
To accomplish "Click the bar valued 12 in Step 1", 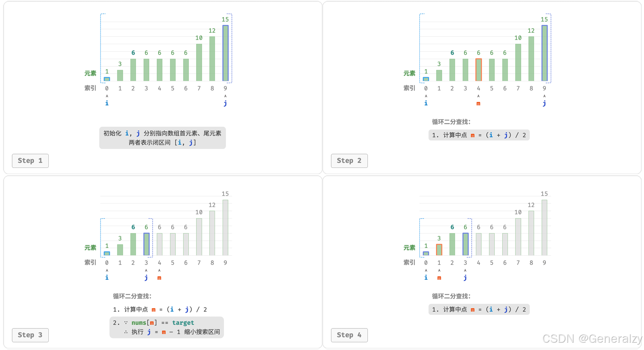I will pyautogui.click(x=212, y=59).
